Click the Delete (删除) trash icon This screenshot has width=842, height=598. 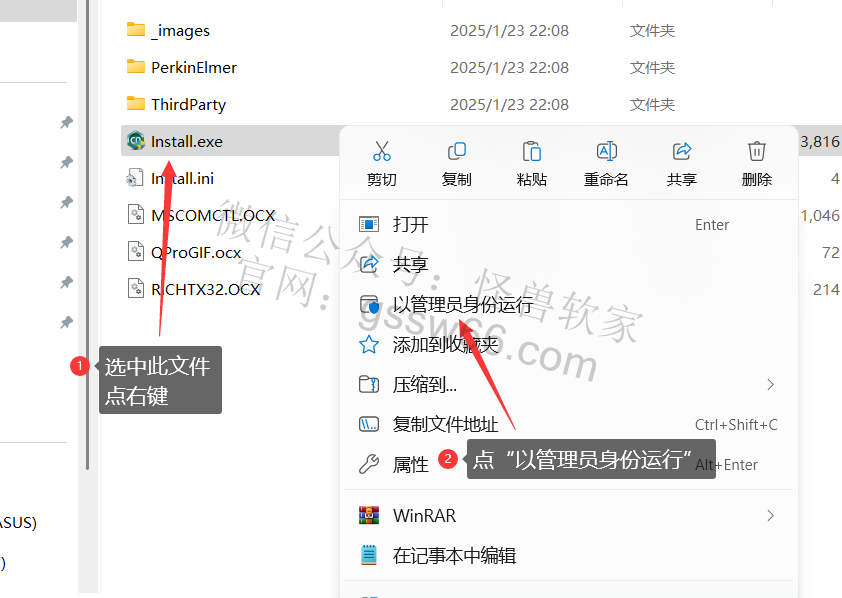(x=757, y=151)
